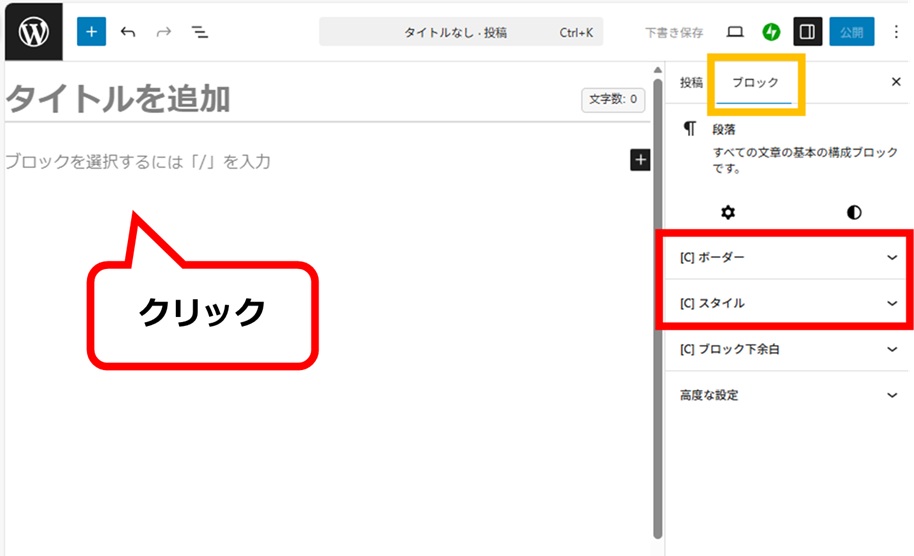Image resolution: width=914 pixels, height=556 pixels.
Task: Click the redo arrow icon
Action: (164, 32)
